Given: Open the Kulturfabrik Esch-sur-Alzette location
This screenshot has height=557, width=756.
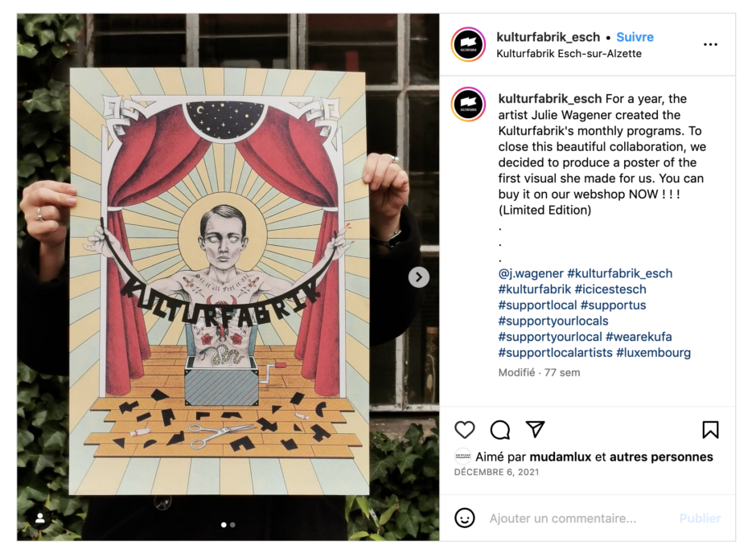Looking at the screenshot, I should [569, 54].
